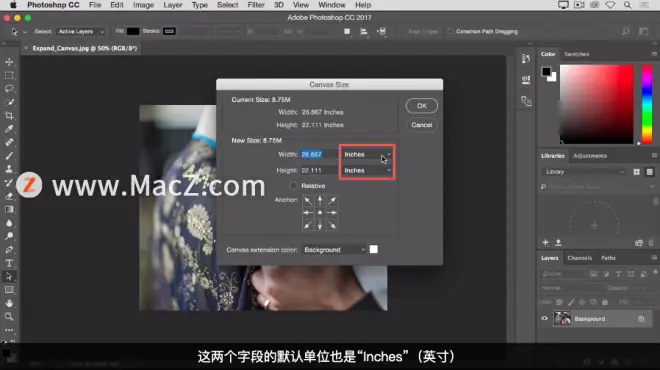Screen dimensions: 660x370
Task: Select the Hand tool
Action: pyautogui.click(x=9, y=303)
